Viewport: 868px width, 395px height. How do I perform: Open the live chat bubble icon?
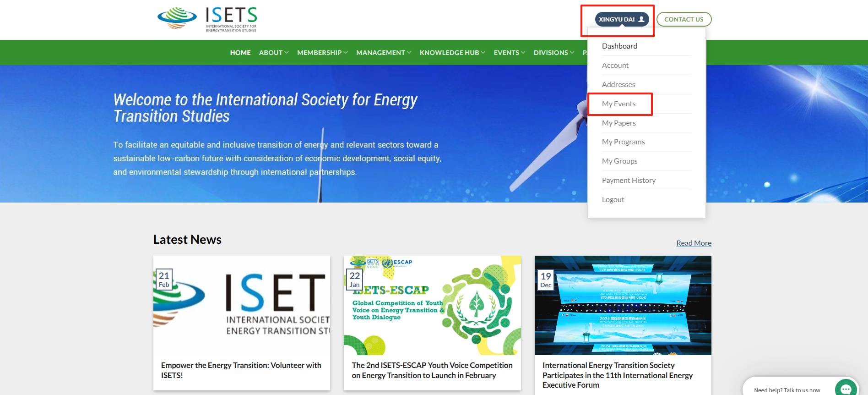pos(846,389)
